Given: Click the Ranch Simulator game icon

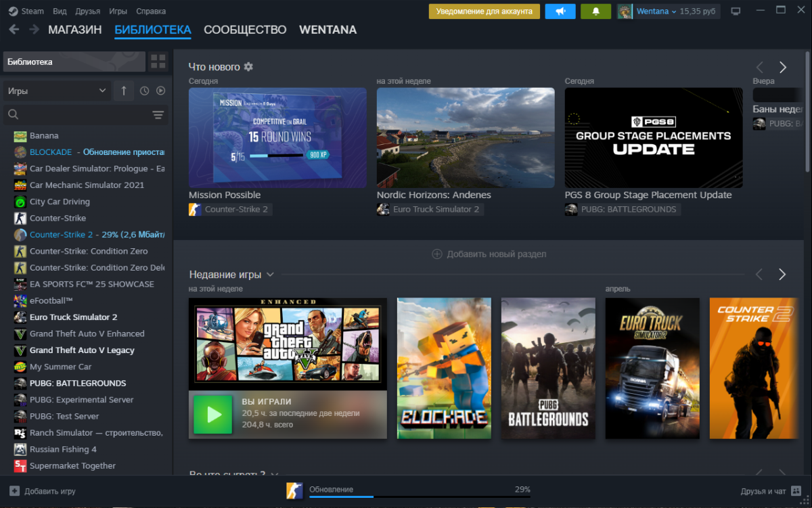Looking at the screenshot, I should point(20,433).
